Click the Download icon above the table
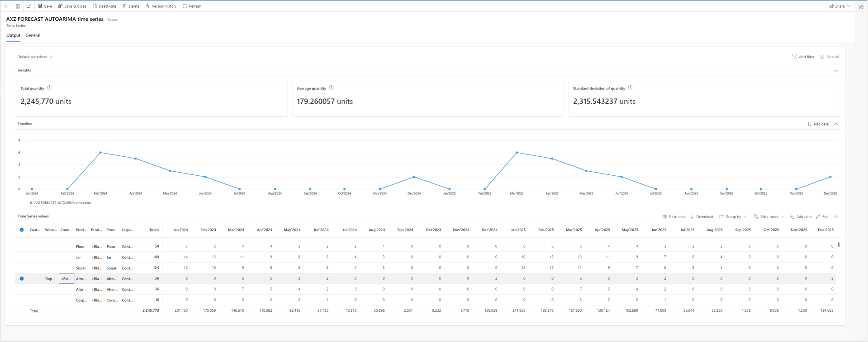This screenshot has height=342, width=868. [x=692, y=217]
